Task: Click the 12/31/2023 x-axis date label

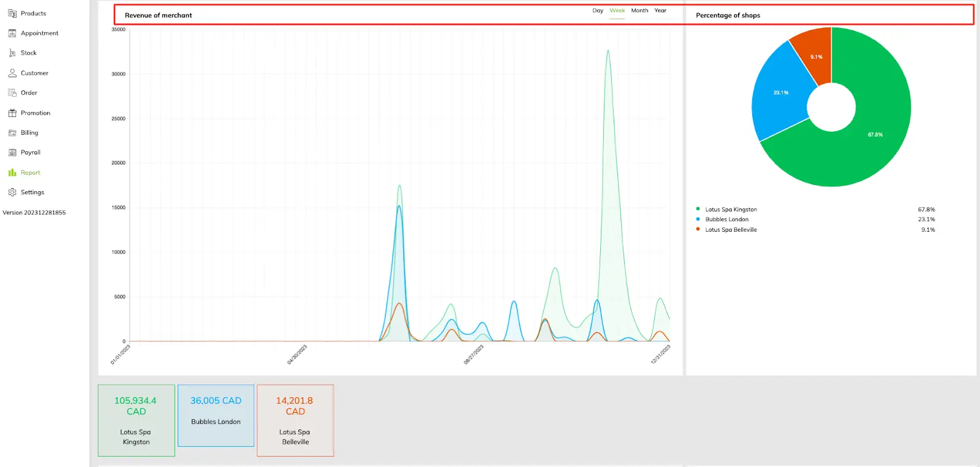Action: point(660,354)
